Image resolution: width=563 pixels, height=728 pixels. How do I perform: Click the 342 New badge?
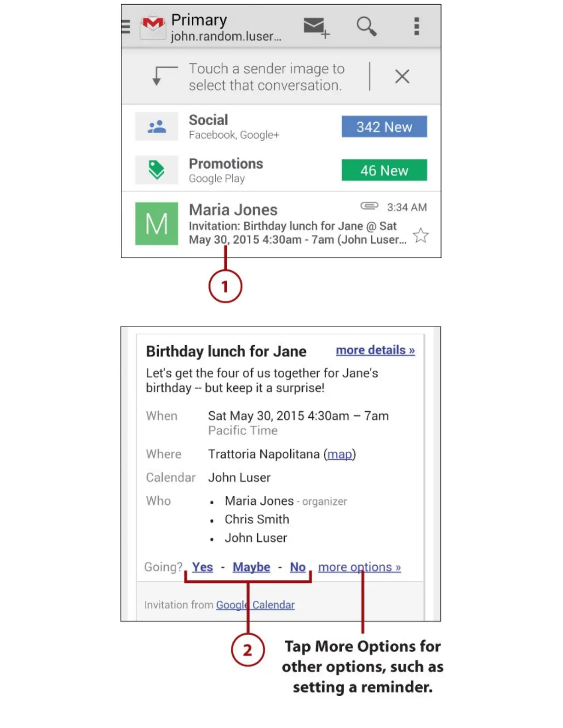click(384, 126)
